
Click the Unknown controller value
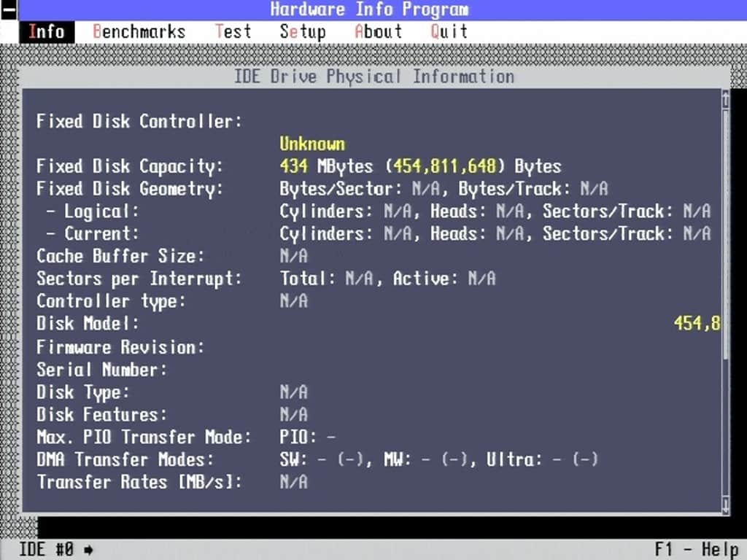pyautogui.click(x=312, y=144)
